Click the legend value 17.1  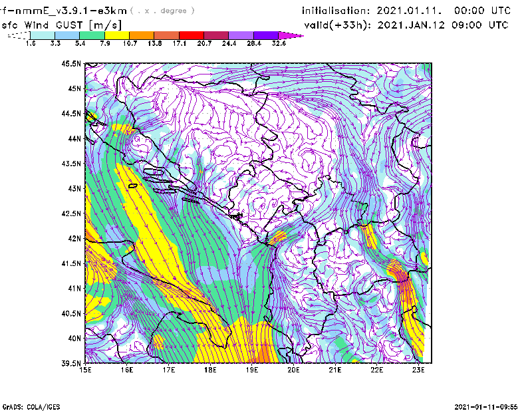[x=179, y=43]
